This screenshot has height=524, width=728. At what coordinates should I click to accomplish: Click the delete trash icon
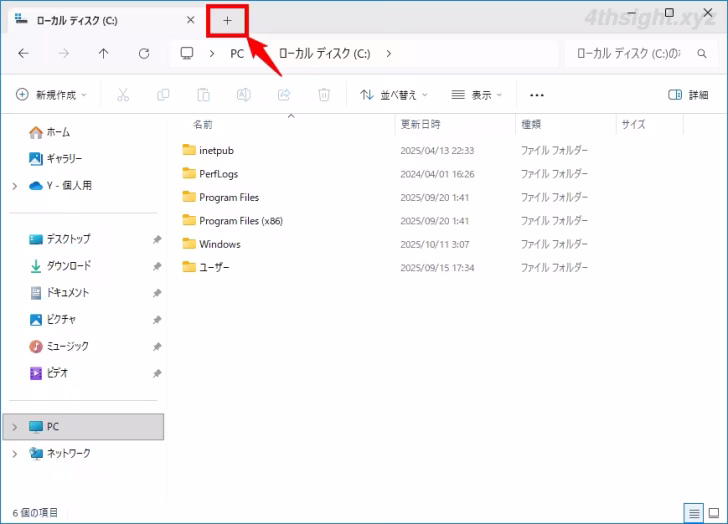click(x=324, y=95)
